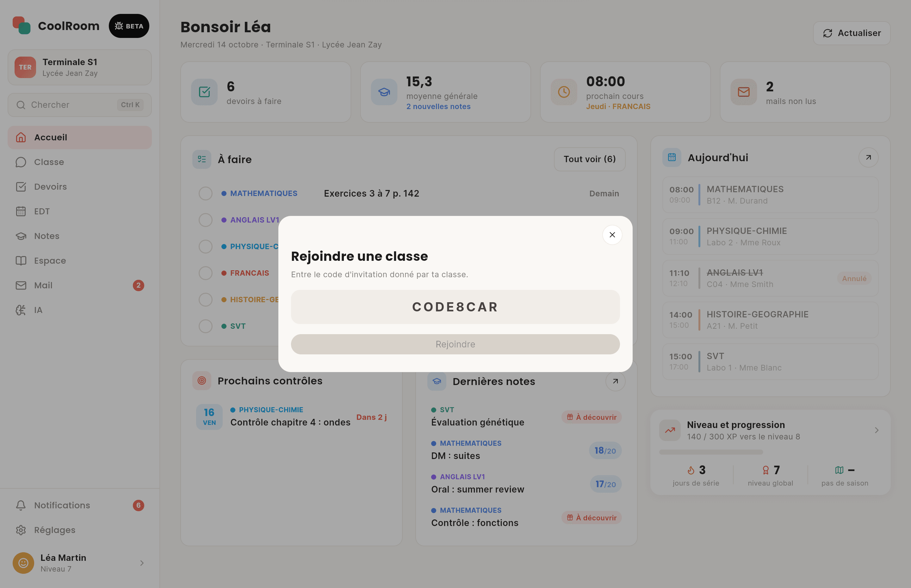Check the FRANCAIS homework circle
911x588 pixels.
click(x=206, y=273)
